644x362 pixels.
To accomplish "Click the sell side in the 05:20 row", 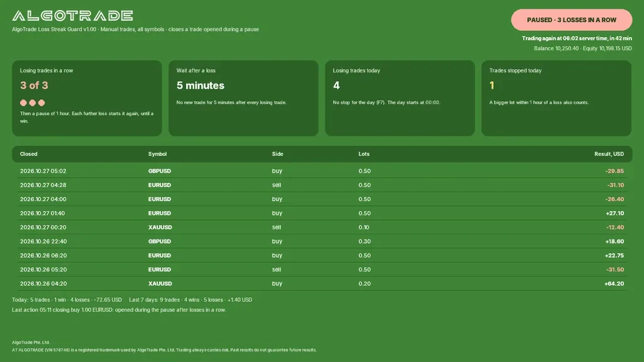I will coord(277,270).
